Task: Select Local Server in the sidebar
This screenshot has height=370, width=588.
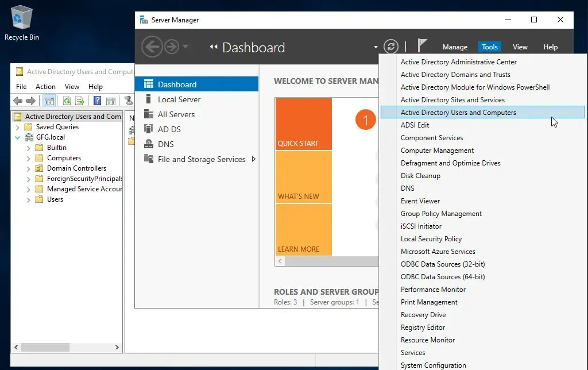Action: click(x=196, y=99)
